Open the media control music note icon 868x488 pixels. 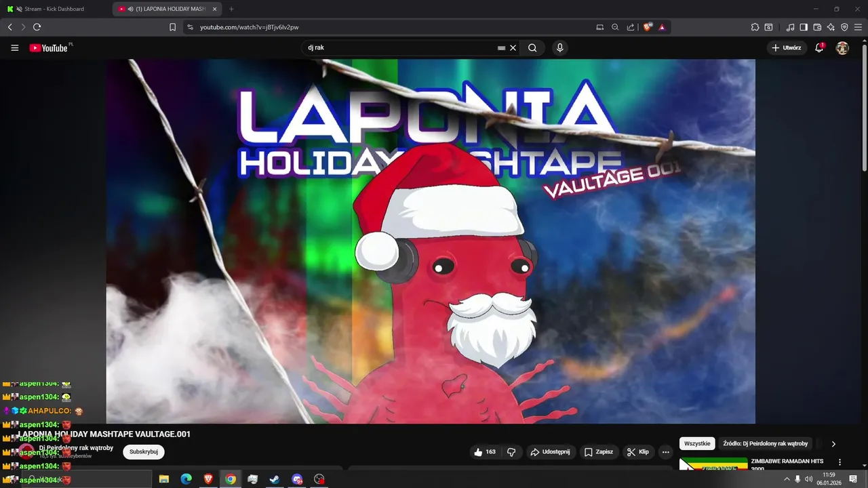(790, 27)
